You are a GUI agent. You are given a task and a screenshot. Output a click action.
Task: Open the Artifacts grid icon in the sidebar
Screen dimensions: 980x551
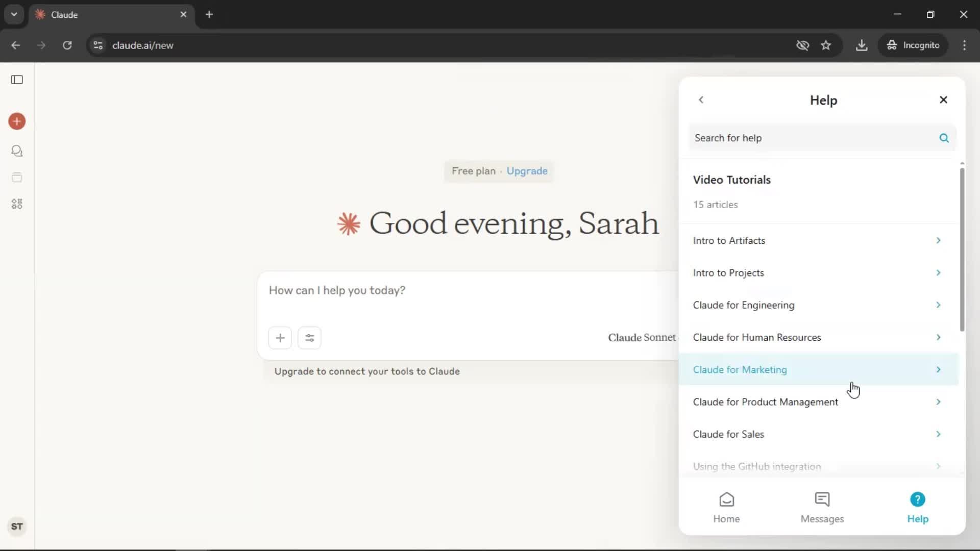tap(17, 204)
